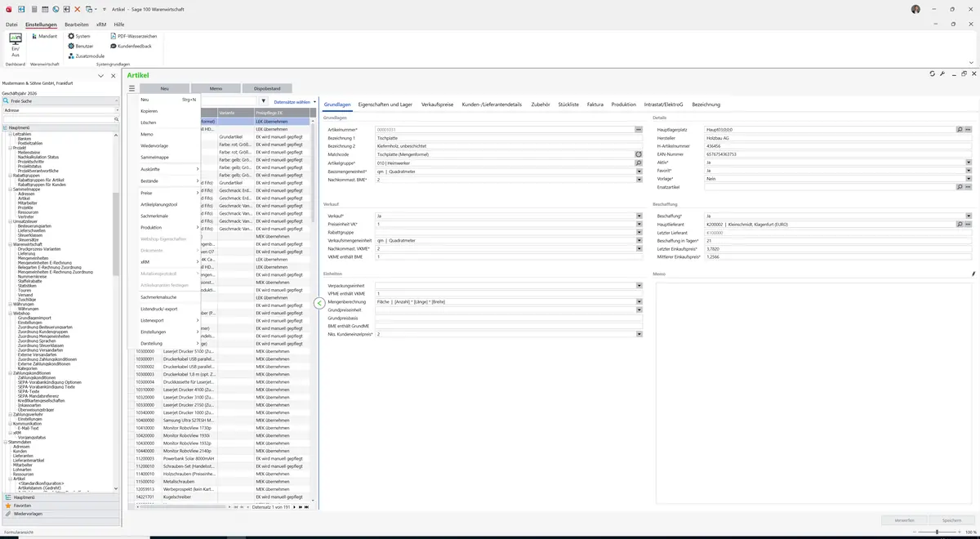The height and width of the screenshot is (539, 980).
Task: Select Artikelplanungstool in the menu
Action: click(164, 204)
